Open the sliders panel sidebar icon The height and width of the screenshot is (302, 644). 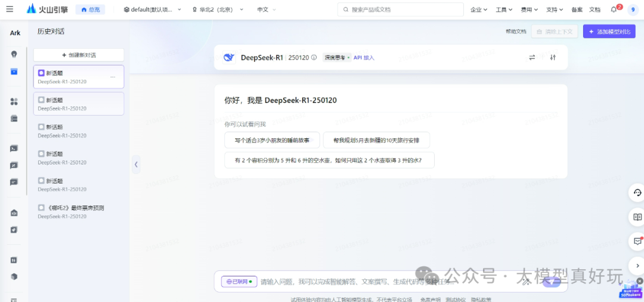[x=14, y=260]
